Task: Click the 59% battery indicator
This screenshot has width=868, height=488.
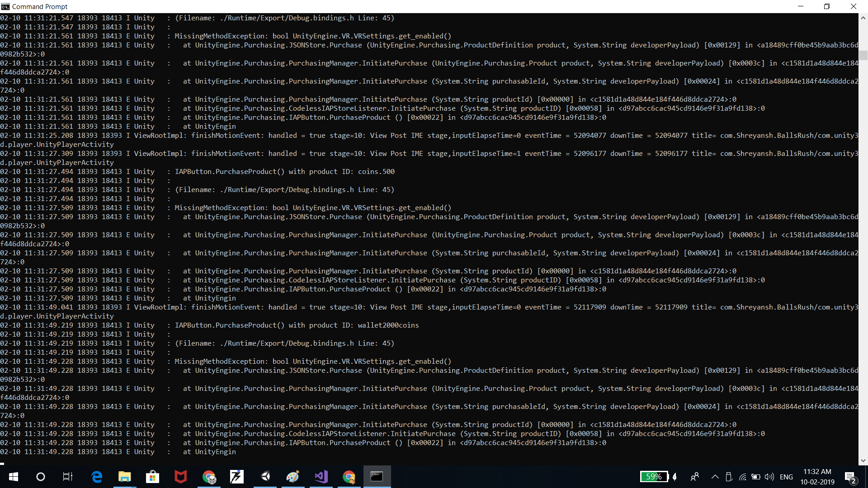Action: [x=654, y=477]
